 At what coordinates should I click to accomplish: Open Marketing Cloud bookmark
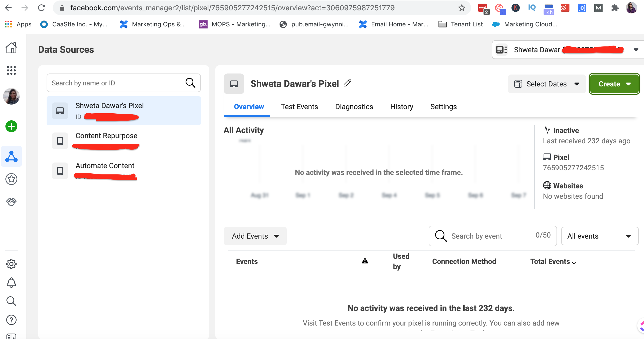[525, 24]
